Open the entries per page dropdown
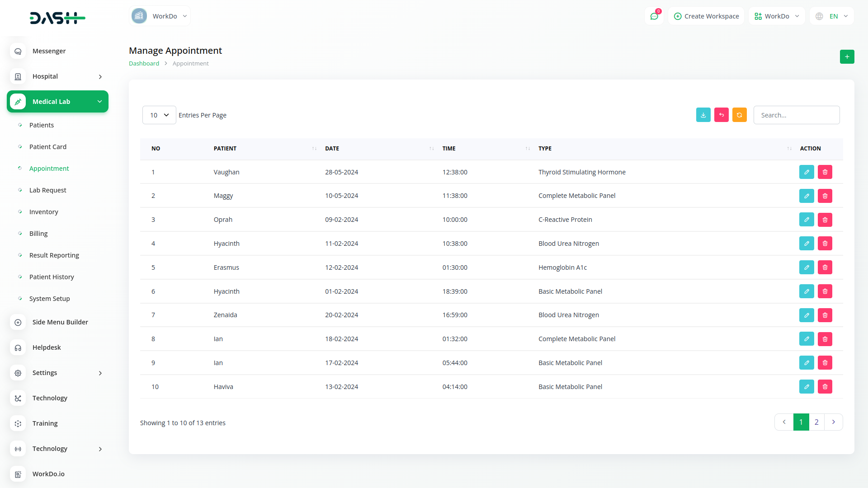Image resolution: width=868 pixels, height=488 pixels. (x=159, y=115)
